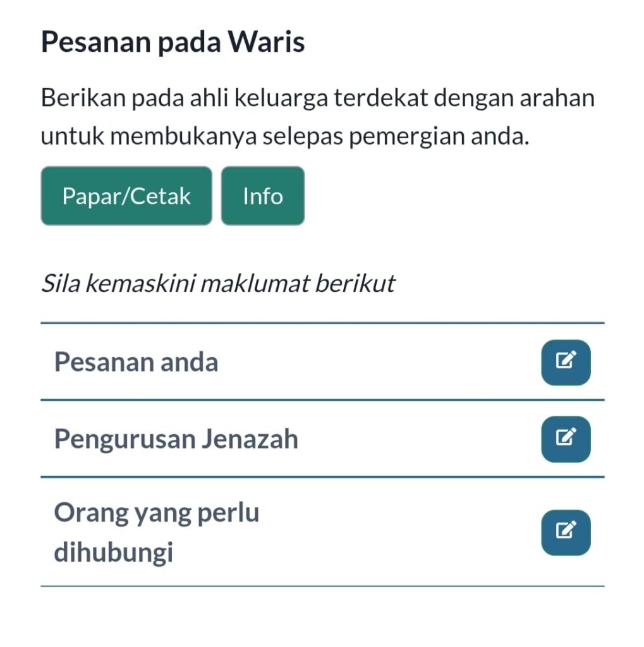Screen dimensions: 644x647
Task: Click the description line starting with untuk
Action: (284, 136)
